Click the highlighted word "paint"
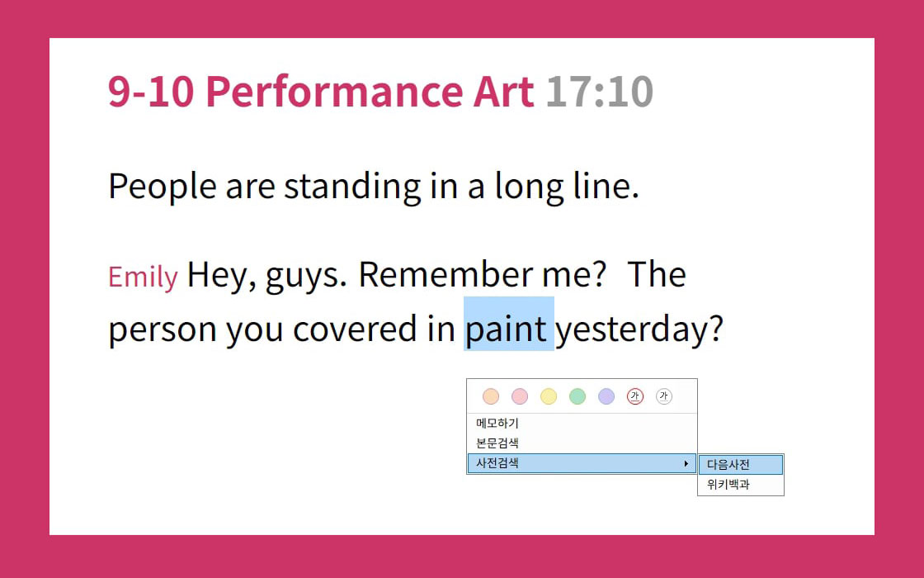Screen dimensions: 924x578 507,329
